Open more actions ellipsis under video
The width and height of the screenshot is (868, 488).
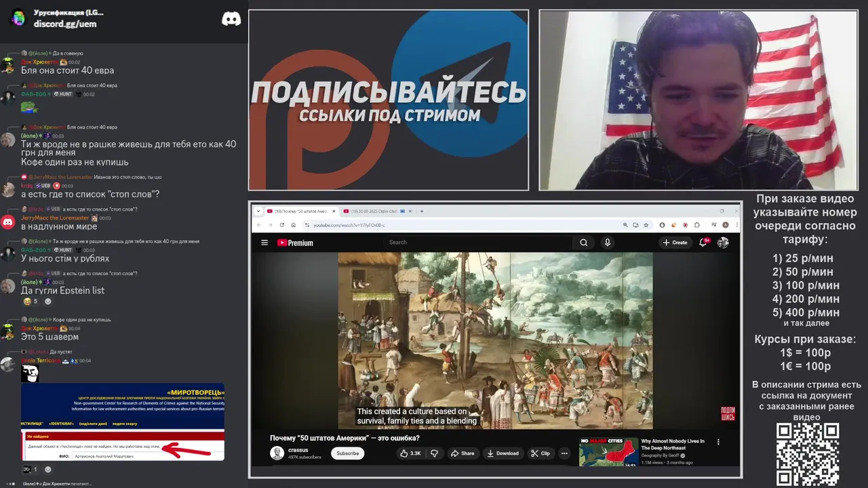pos(564,453)
